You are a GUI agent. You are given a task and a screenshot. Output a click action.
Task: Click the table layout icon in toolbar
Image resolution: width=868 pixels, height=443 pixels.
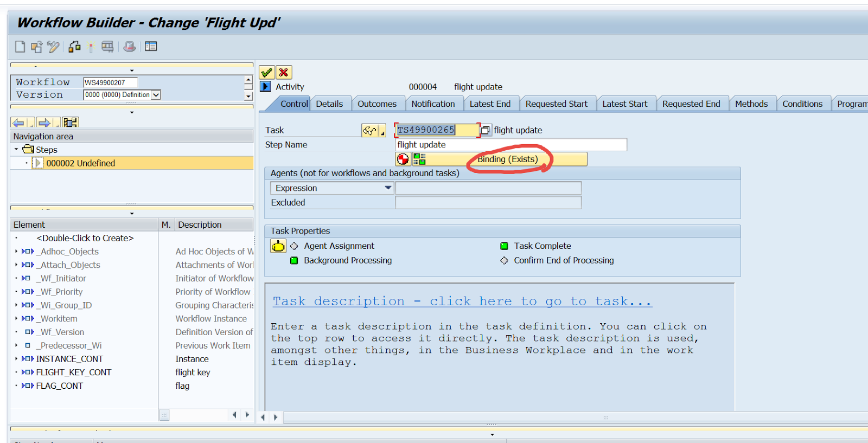[x=151, y=47]
